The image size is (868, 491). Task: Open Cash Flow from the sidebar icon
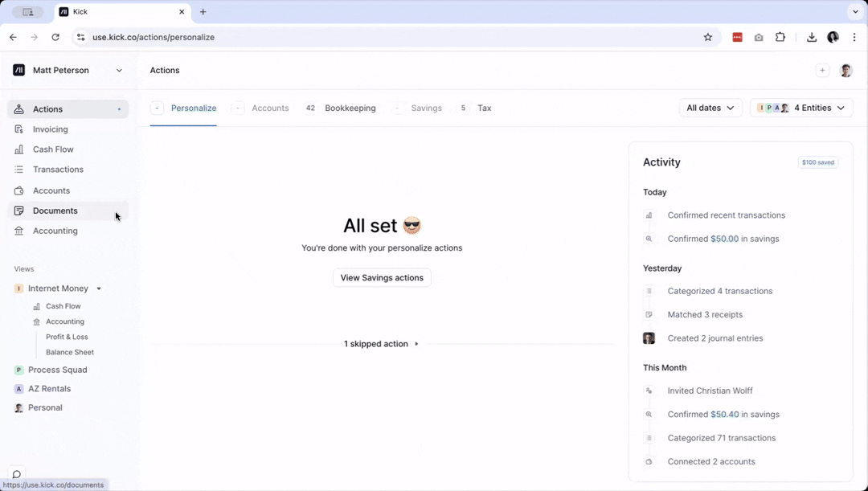point(19,149)
